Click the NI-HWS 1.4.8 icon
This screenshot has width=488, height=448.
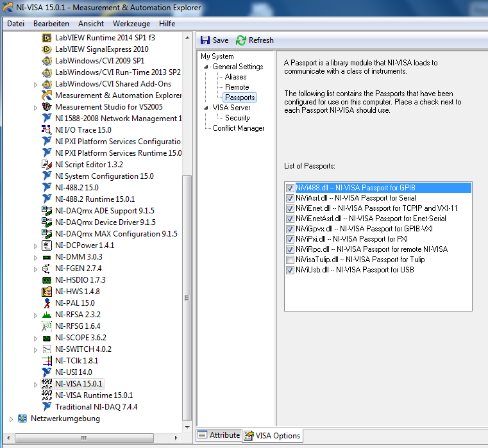coord(47,292)
